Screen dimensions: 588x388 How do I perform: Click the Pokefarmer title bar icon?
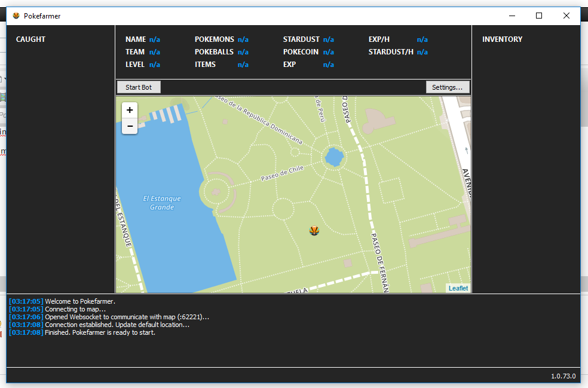click(x=16, y=16)
